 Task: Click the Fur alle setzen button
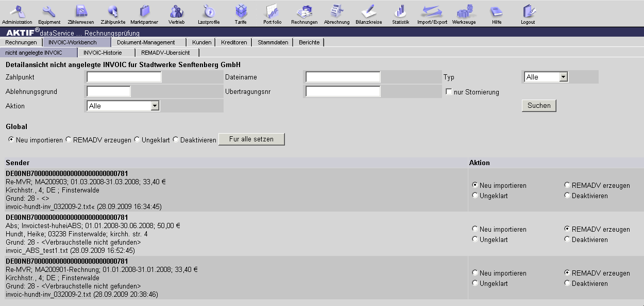(x=251, y=139)
